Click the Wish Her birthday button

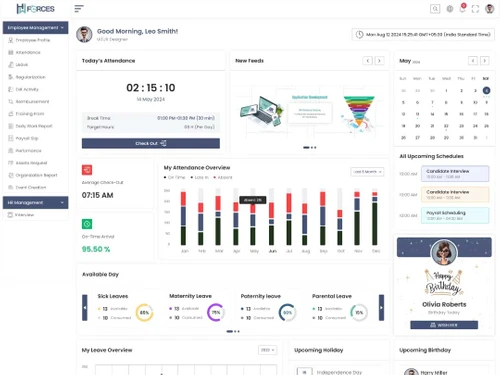[444, 325]
